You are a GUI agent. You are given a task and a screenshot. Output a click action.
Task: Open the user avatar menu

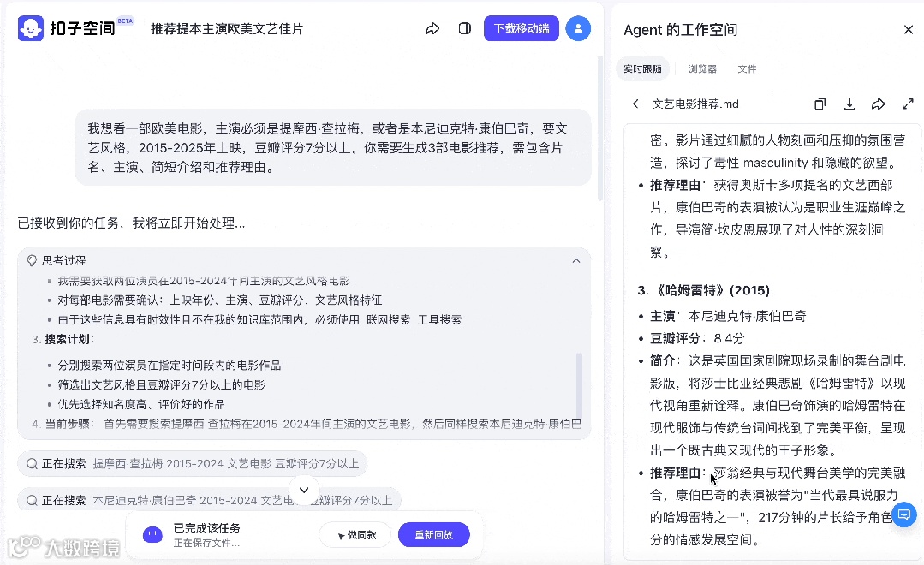point(578,28)
